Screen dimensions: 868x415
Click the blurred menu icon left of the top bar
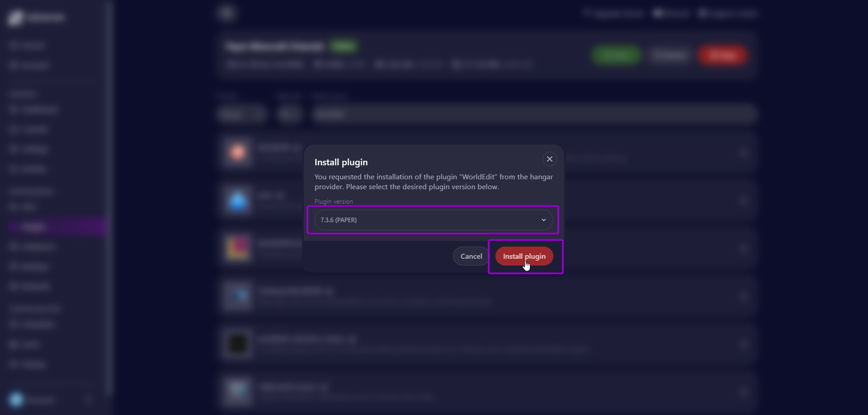(x=226, y=13)
